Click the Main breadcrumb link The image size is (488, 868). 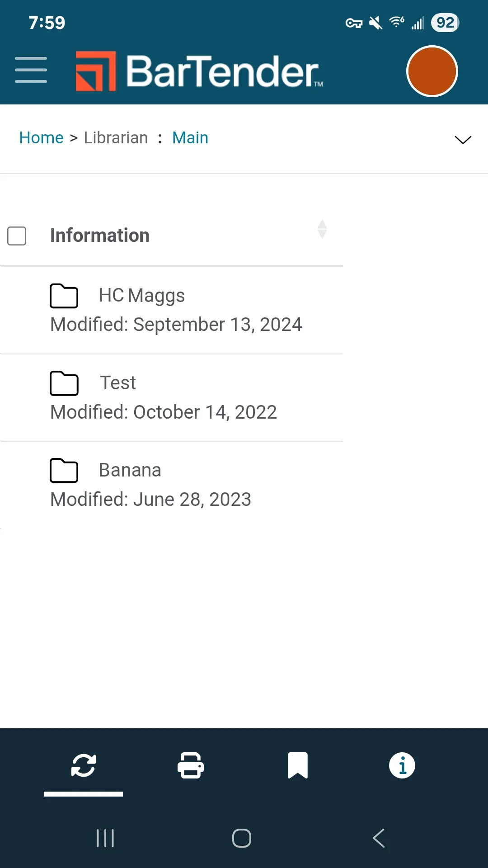coord(190,137)
